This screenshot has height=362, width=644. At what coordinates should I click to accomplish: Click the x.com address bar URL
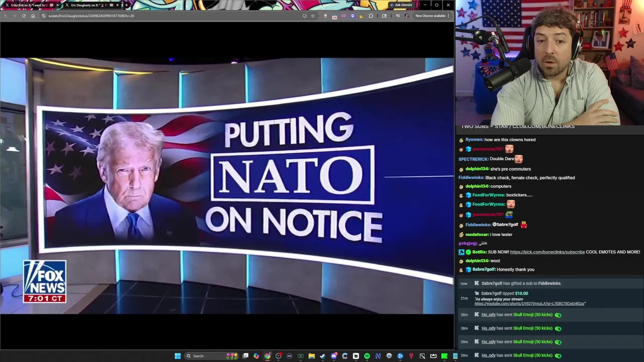(x=92, y=16)
